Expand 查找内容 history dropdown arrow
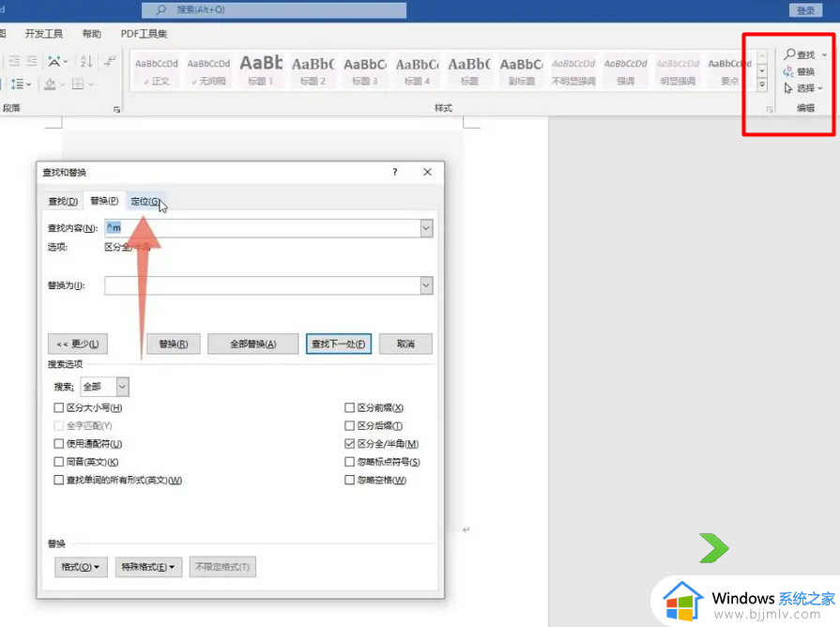 tap(426, 228)
